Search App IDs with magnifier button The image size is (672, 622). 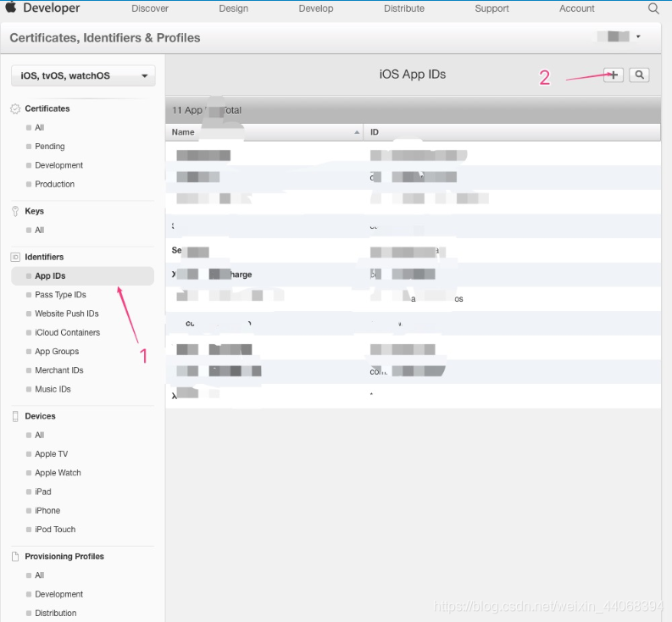639,75
